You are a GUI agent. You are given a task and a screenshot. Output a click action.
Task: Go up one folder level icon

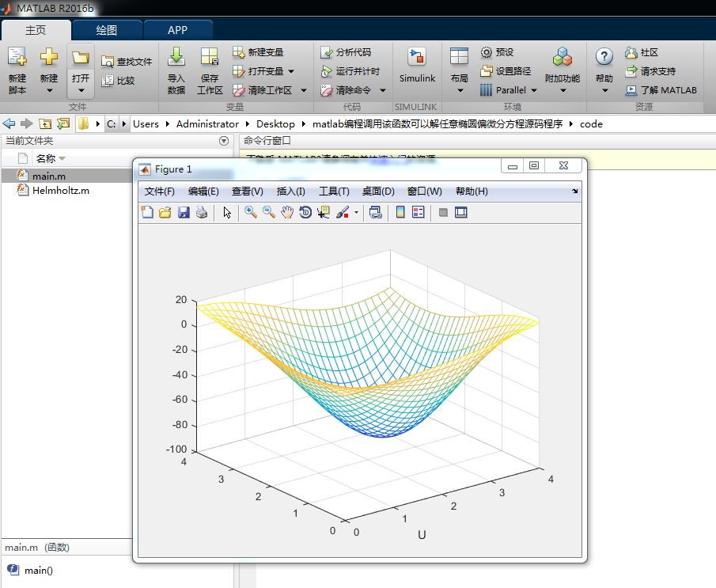point(45,123)
